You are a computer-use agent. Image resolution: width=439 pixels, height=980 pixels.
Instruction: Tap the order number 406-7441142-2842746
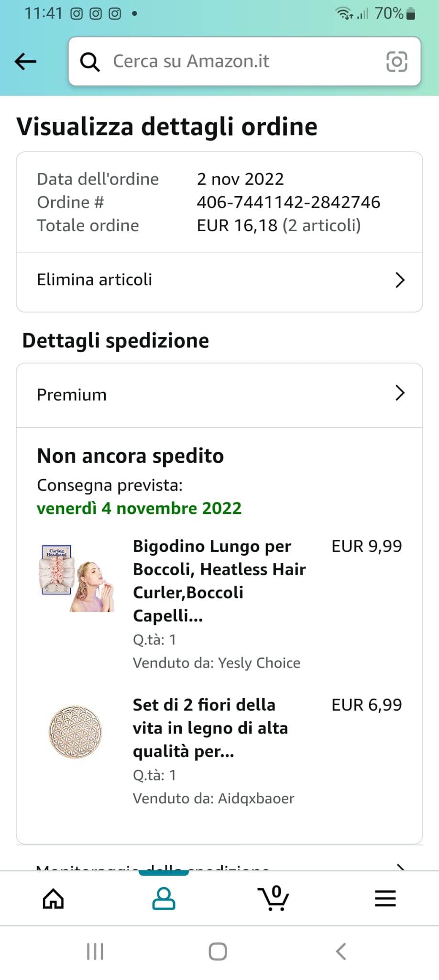point(288,202)
